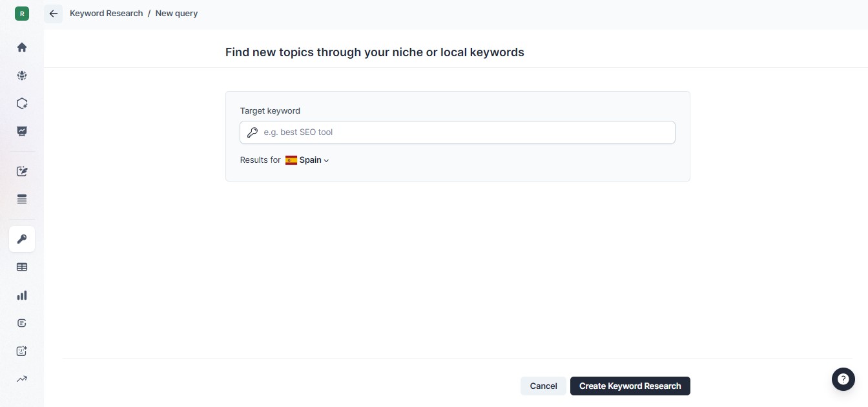Open the help question mark button
The width and height of the screenshot is (868, 407).
click(x=843, y=379)
